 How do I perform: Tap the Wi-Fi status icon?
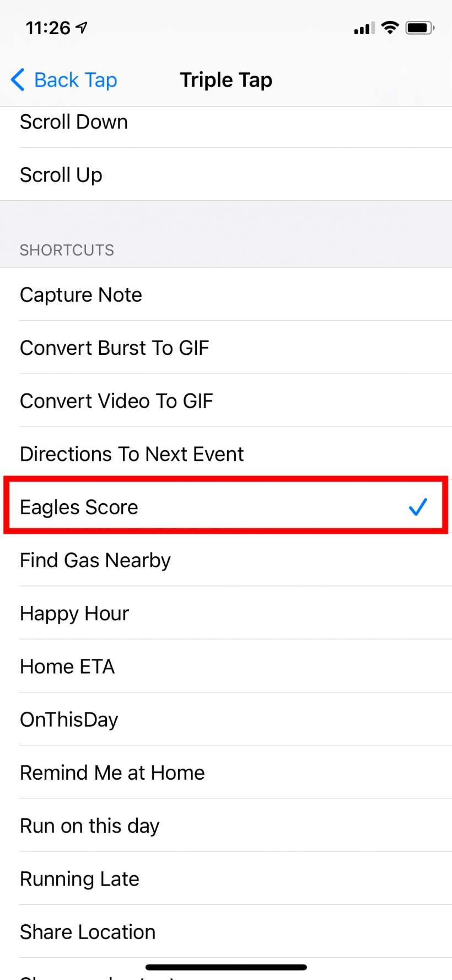(x=390, y=28)
